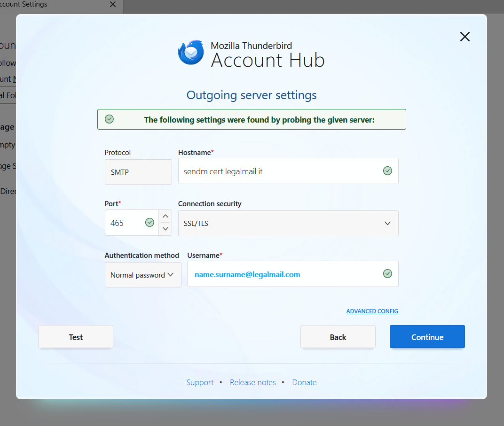504x426 pixels.
Task: Open the Support link
Action: click(200, 382)
